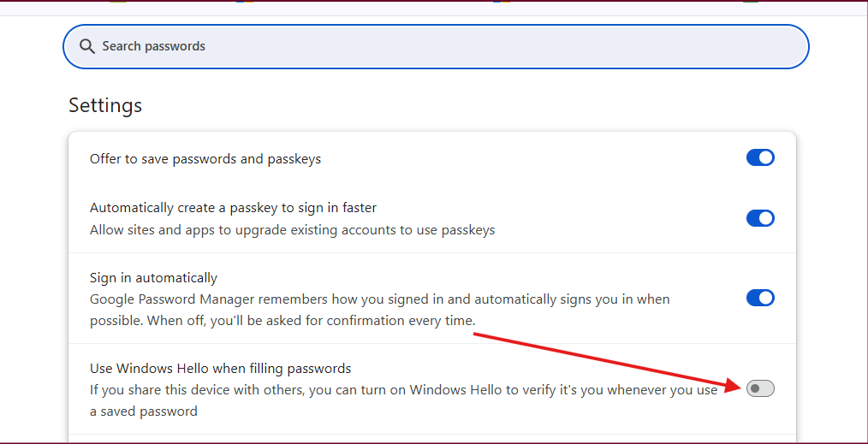Screen dimensions: 868x444
Task: Click Use Windows Hello when filling passwords
Action: click(220, 368)
